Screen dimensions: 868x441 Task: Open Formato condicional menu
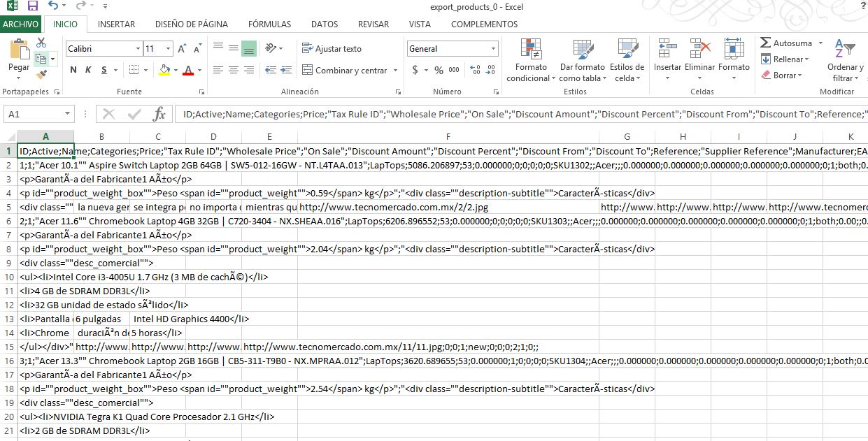(531, 60)
